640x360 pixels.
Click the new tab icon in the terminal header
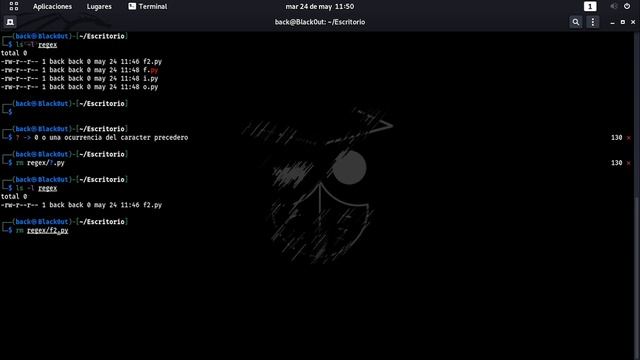pyautogui.click(x=10, y=22)
